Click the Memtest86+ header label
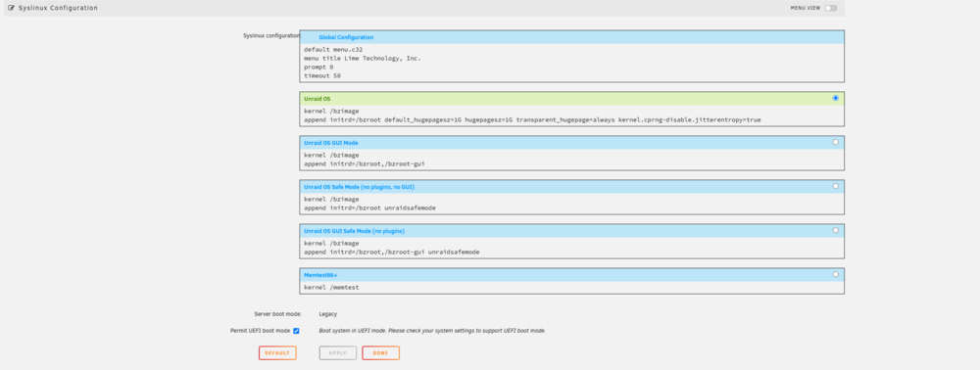Image resolution: width=980 pixels, height=370 pixels. [x=320, y=274]
